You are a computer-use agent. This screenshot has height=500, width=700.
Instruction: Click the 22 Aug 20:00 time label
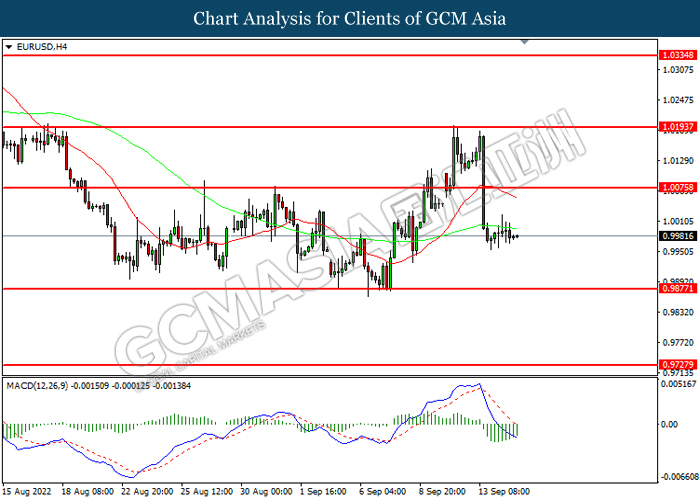pyautogui.click(x=147, y=492)
